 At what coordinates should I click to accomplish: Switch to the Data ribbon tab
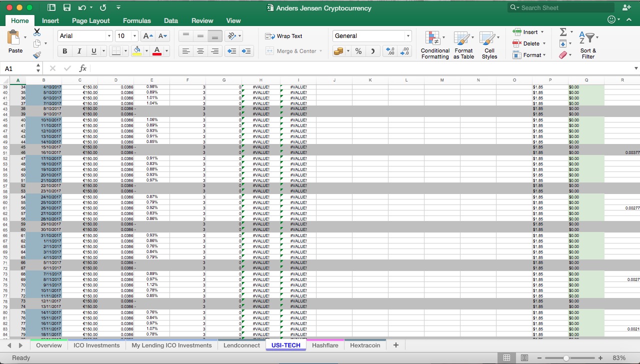point(171,20)
